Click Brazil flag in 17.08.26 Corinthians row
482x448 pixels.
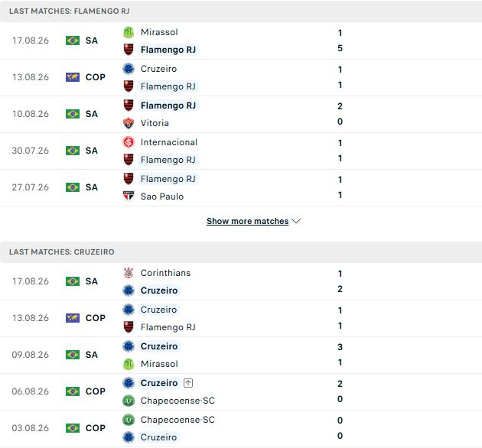tap(73, 281)
